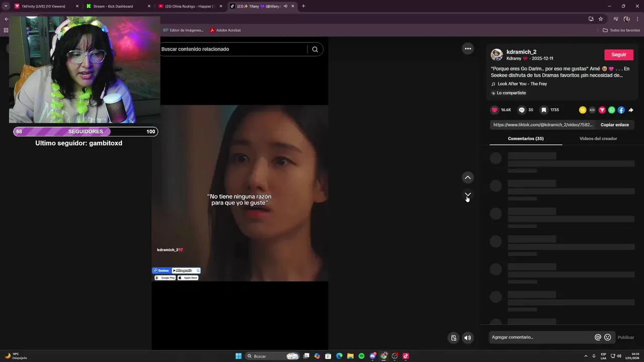This screenshot has height=362, width=644.
Task: Open the Adobe Acrobat bookmark
Action: 225,30
